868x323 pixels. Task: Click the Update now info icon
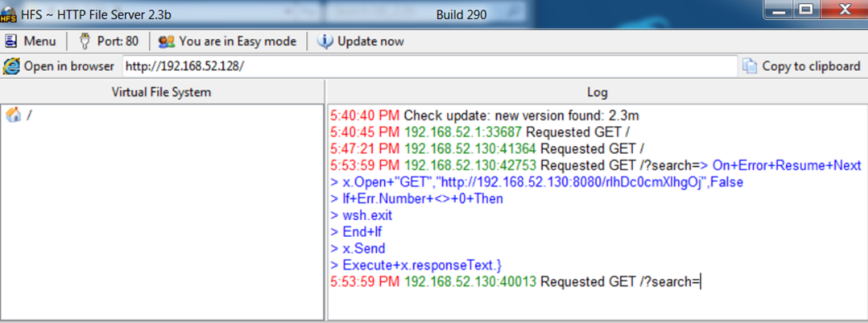point(325,41)
